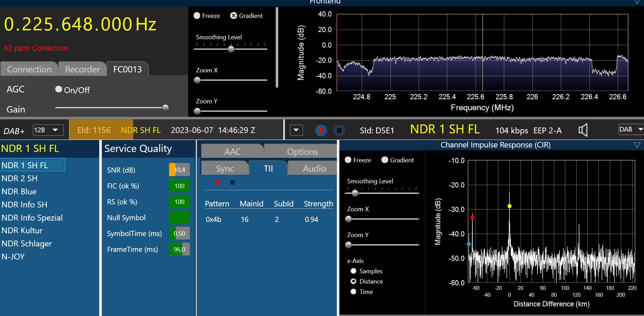Image resolution: width=644 pixels, height=316 pixels.
Task: Select NDR Info Spezial service
Action: (x=32, y=218)
